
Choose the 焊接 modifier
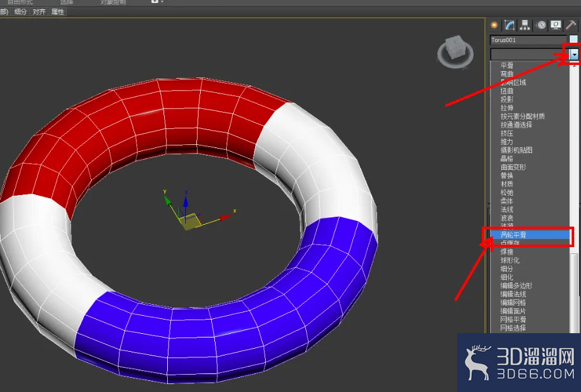click(507, 251)
